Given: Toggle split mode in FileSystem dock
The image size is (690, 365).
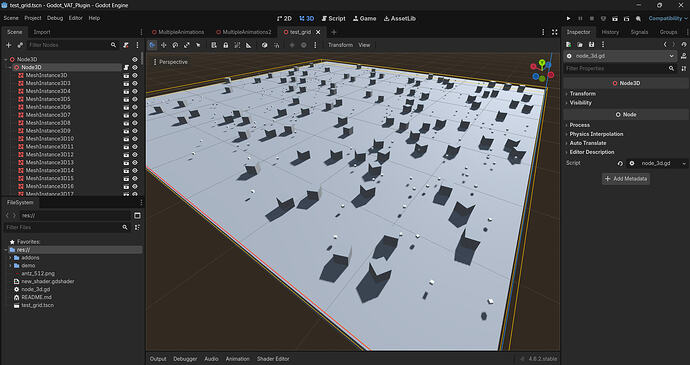Looking at the screenshot, I should tap(137, 215).
